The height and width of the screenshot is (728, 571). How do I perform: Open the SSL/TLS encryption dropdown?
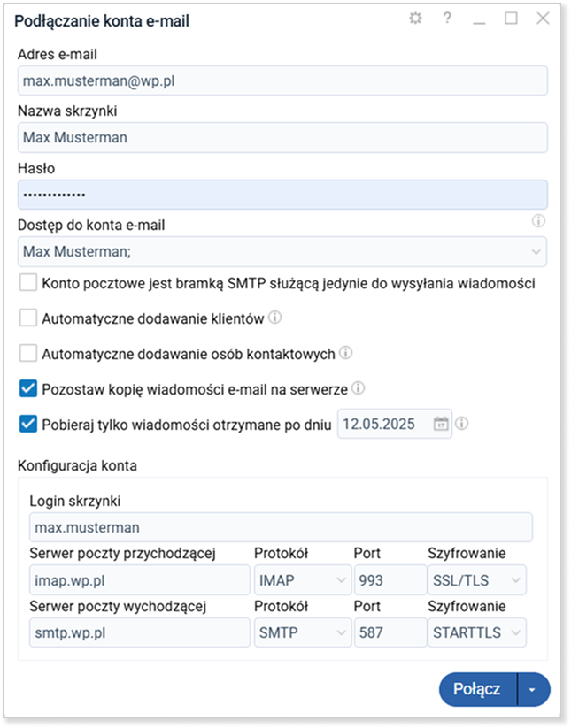[x=476, y=580]
